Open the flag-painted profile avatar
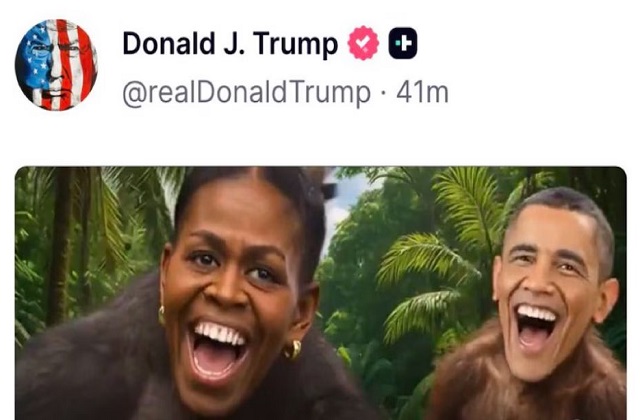This screenshot has width=640, height=420. point(56,64)
